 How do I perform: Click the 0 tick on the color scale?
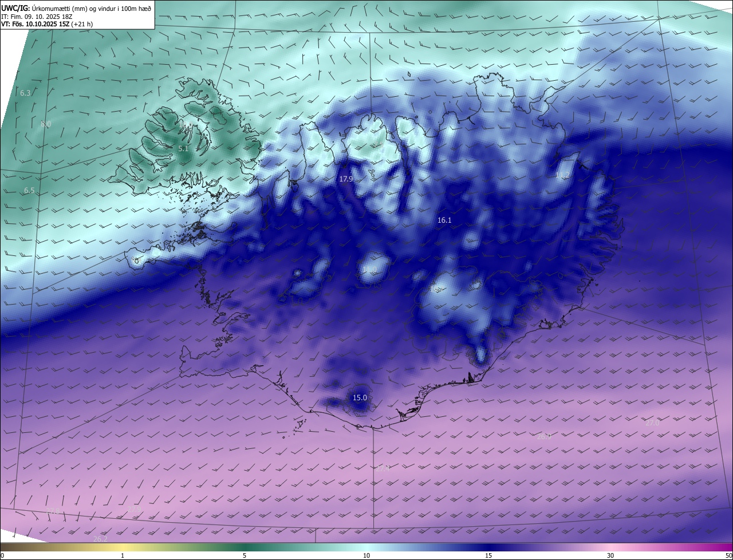pyautogui.click(x=2, y=555)
